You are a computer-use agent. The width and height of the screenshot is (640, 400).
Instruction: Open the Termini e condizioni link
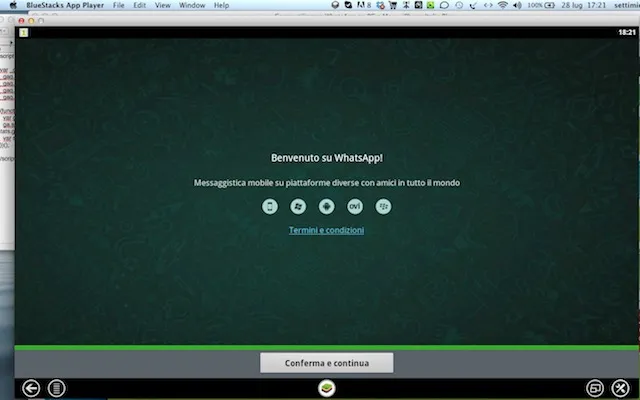[327, 230]
